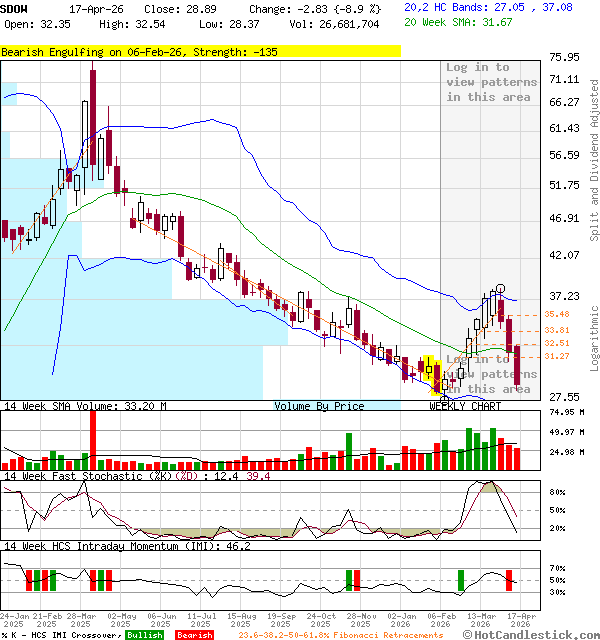
Task: Click the lower 'Log in to view patterns' notice
Action: click(x=491, y=374)
